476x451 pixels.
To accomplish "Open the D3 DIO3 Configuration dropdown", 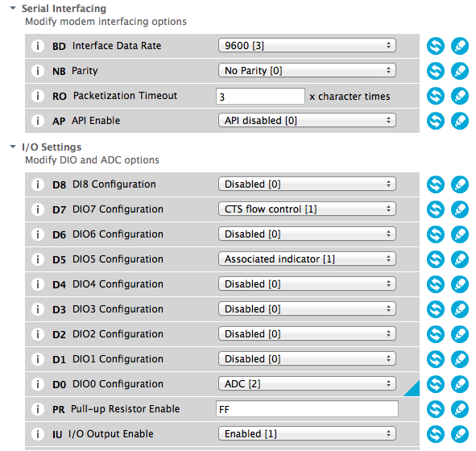I will pyautogui.click(x=307, y=309).
